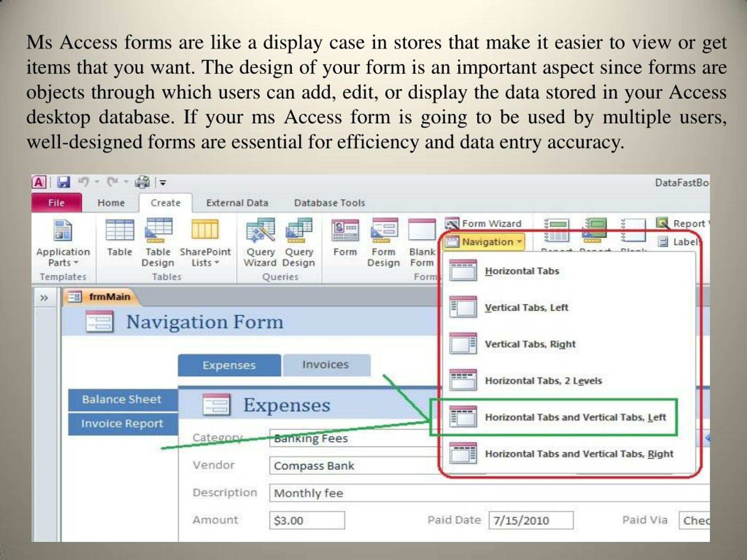
Task: Expand the navigation pane with double chevron
Action: click(x=44, y=298)
